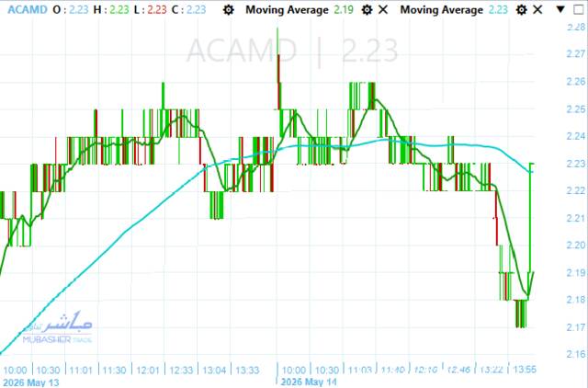Click the 13:55 time axis label
This screenshot has width=588, height=388.
point(525,370)
